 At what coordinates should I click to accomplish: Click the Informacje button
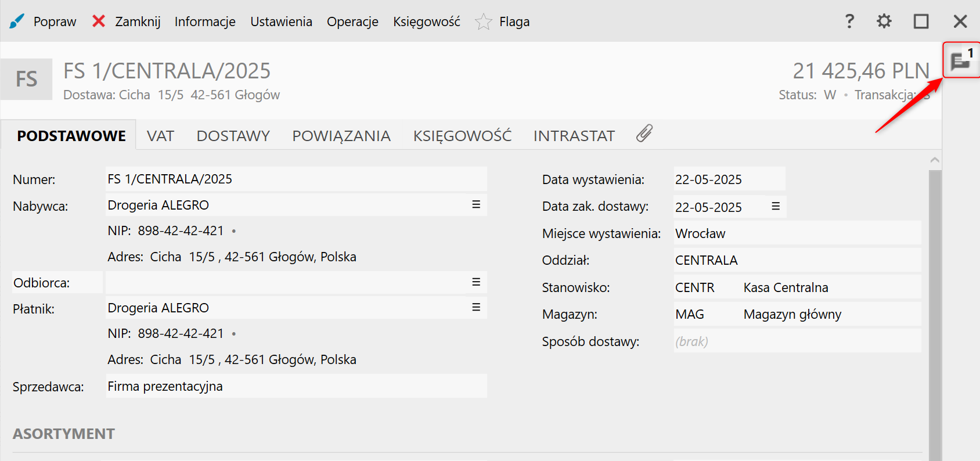pyautogui.click(x=205, y=22)
